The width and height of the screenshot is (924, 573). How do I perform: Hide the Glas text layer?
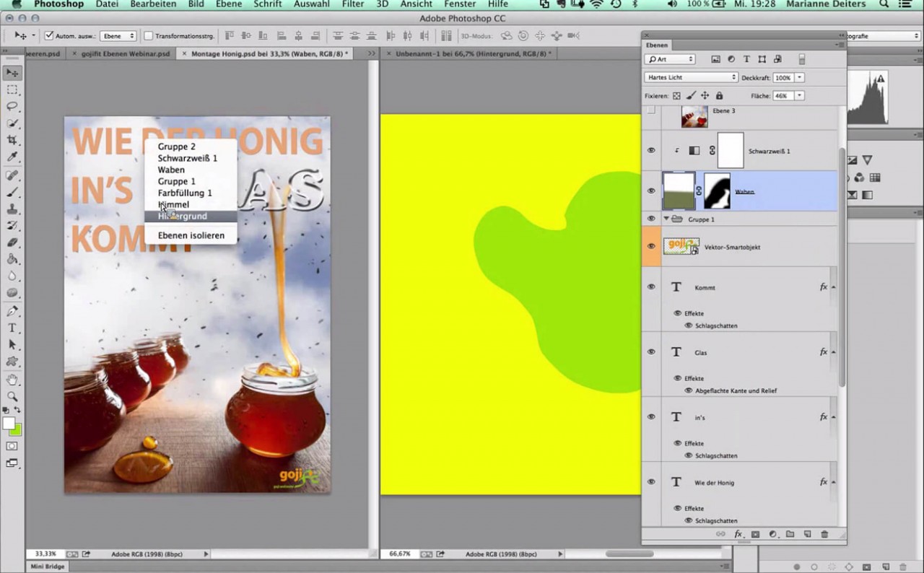click(x=650, y=352)
